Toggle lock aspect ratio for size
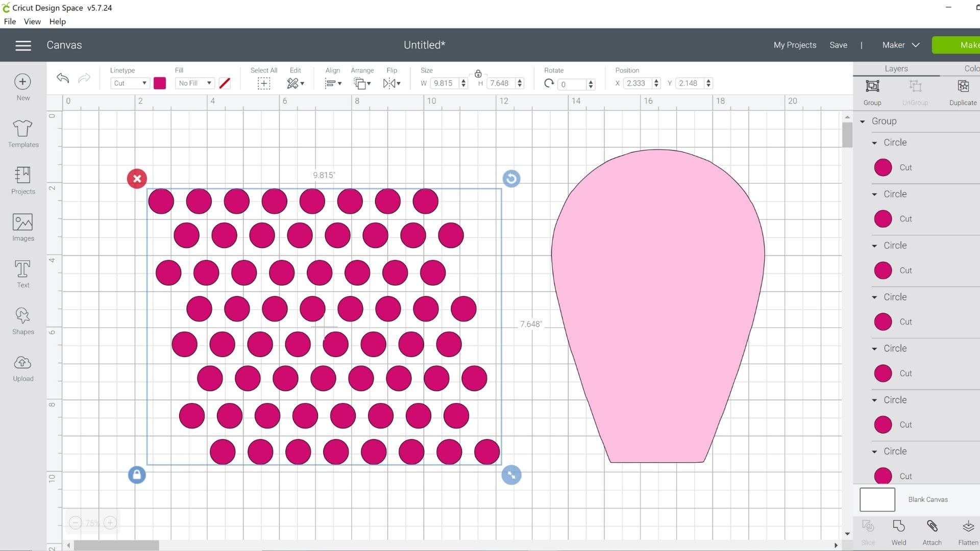The image size is (980, 551). [x=478, y=74]
